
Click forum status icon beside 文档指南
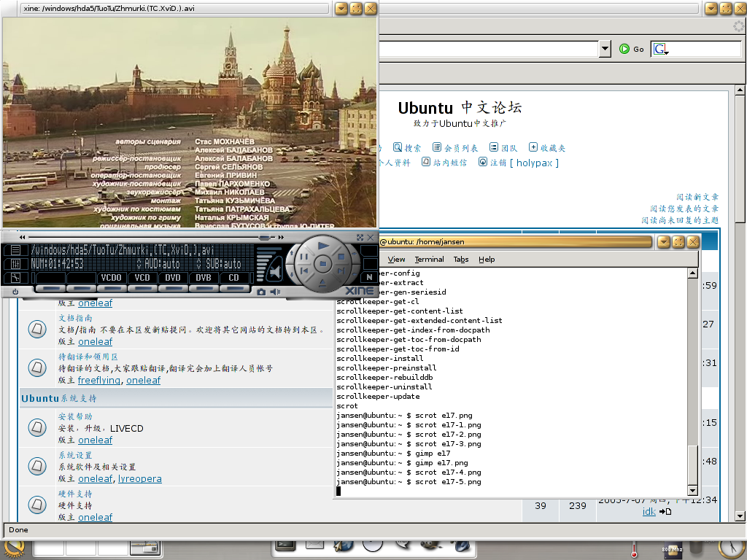[x=37, y=329]
